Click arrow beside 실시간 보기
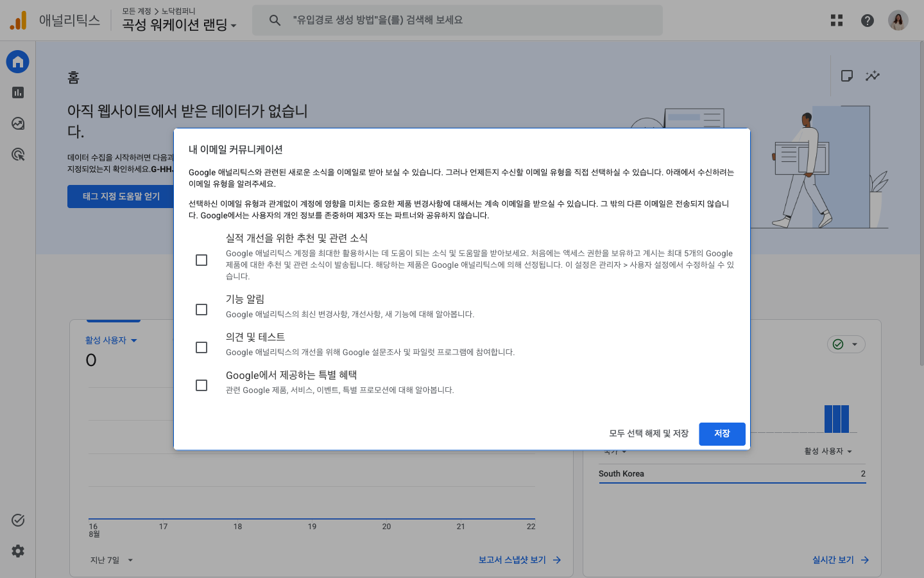 [x=865, y=560]
